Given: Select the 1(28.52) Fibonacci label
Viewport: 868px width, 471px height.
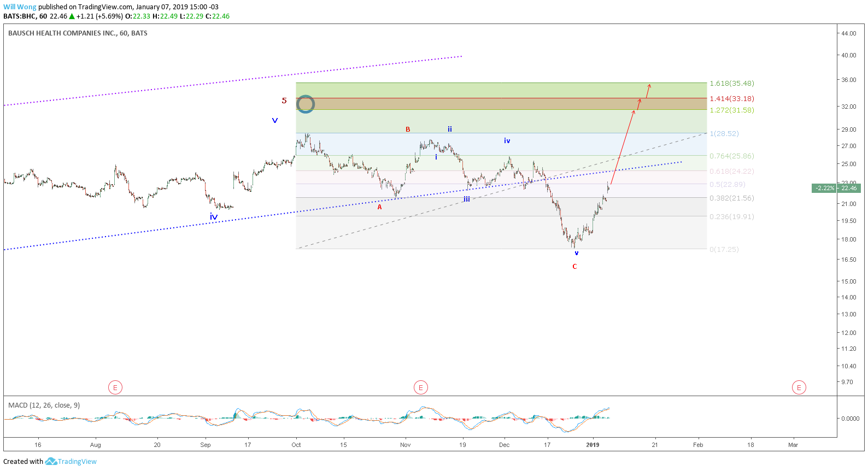Looking at the screenshot, I should [724, 134].
